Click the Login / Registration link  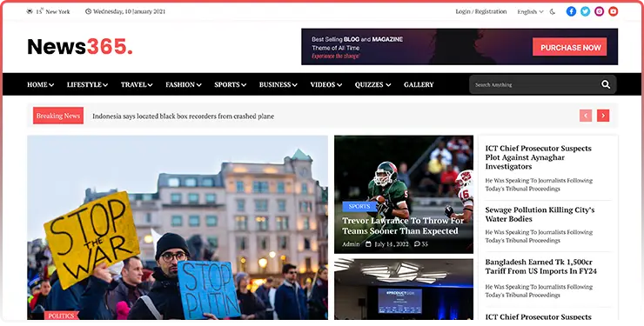[481, 11]
